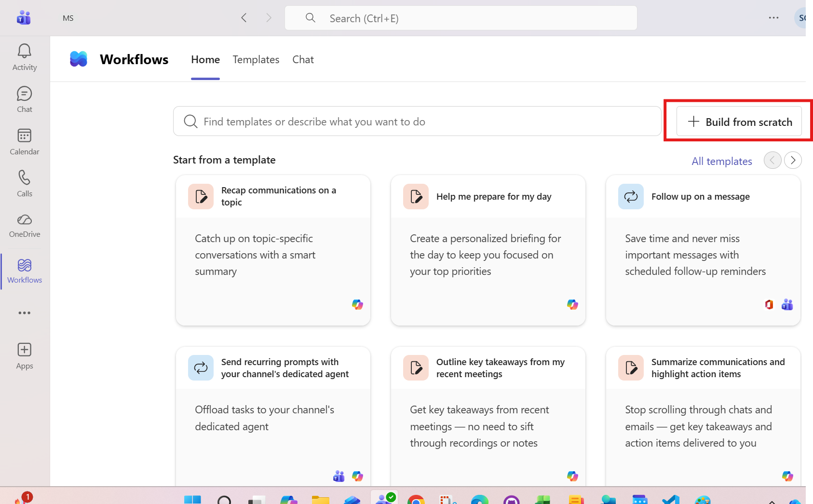Image resolution: width=813 pixels, height=504 pixels.
Task: Open the All templates link
Action: [722, 161]
